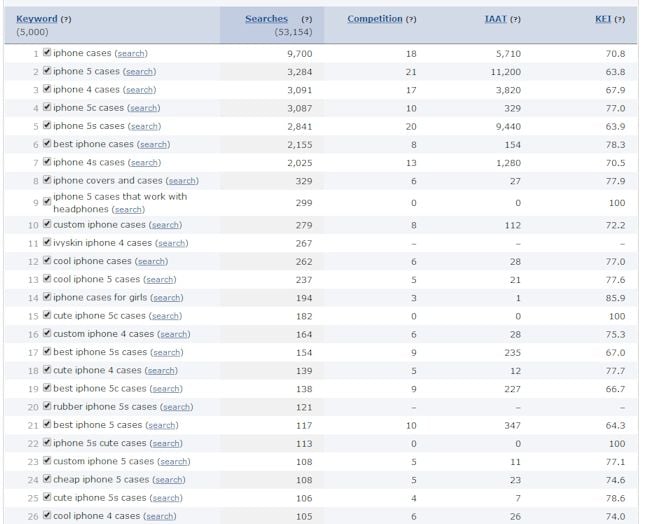Viewport: 650px width, 524px height.
Task: Uncheck the 'cool iphone cases' keyword checkbox
Action: tap(47, 261)
